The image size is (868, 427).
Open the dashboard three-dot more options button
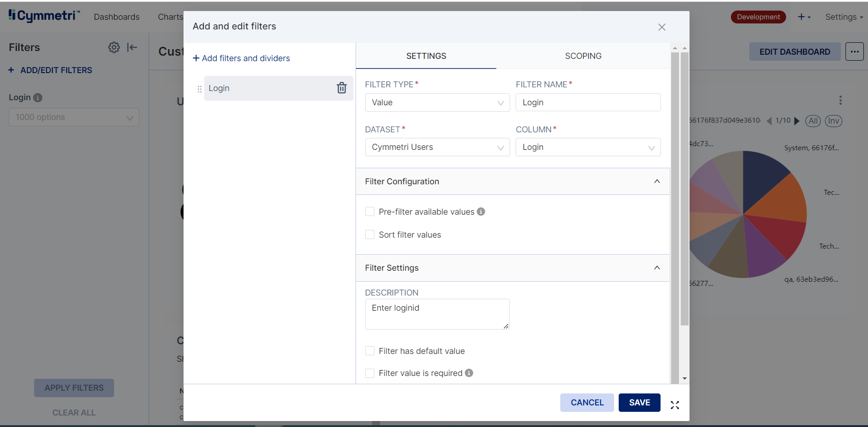coord(854,52)
